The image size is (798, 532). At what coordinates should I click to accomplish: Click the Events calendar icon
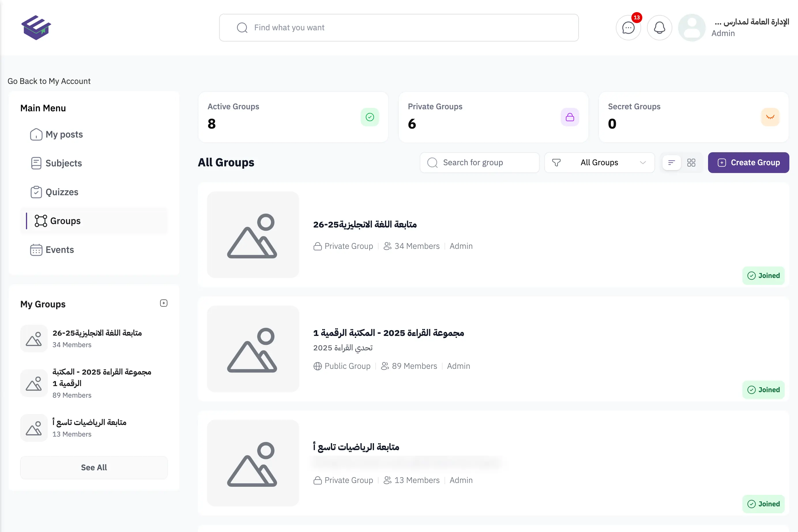[36, 250]
